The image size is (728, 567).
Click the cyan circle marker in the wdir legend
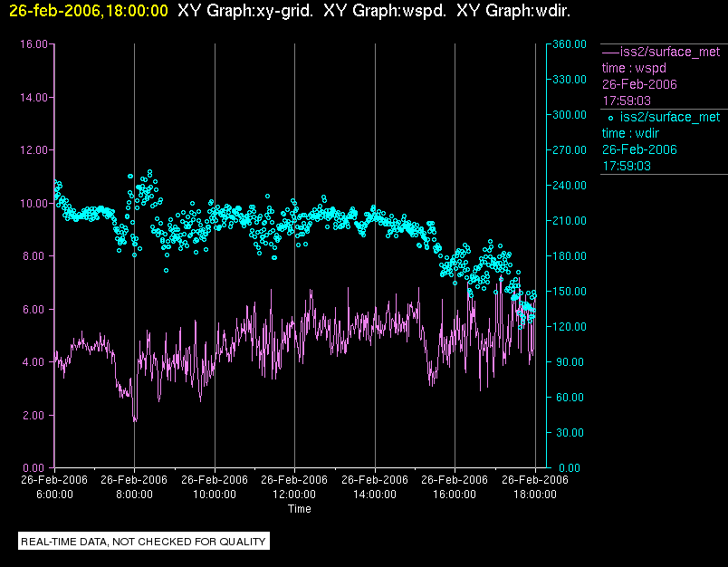pos(610,119)
